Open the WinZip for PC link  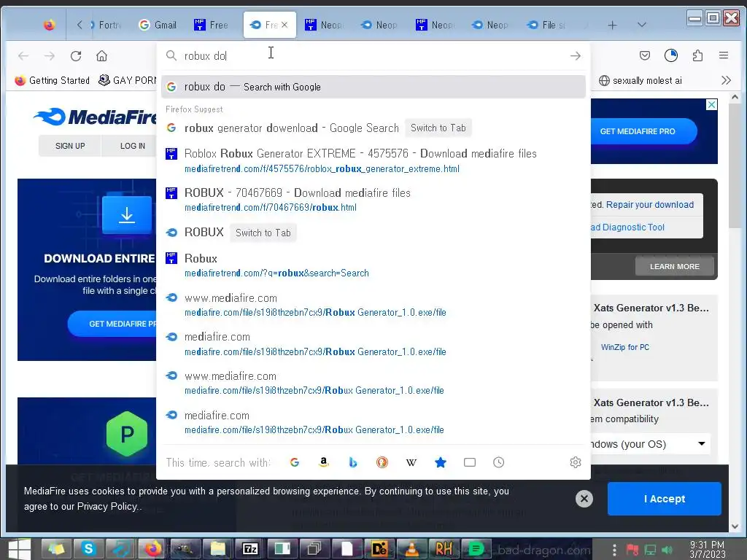624,347
